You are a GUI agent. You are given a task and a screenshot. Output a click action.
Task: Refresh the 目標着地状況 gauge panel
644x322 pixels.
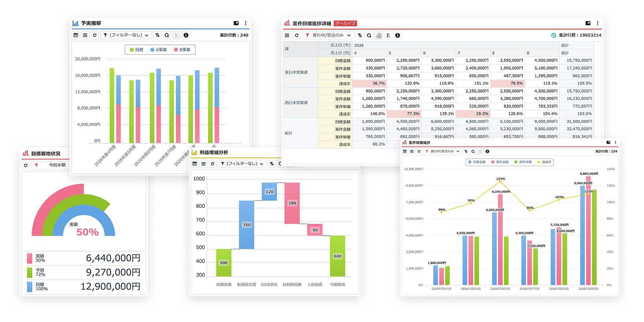pyautogui.click(x=26, y=165)
